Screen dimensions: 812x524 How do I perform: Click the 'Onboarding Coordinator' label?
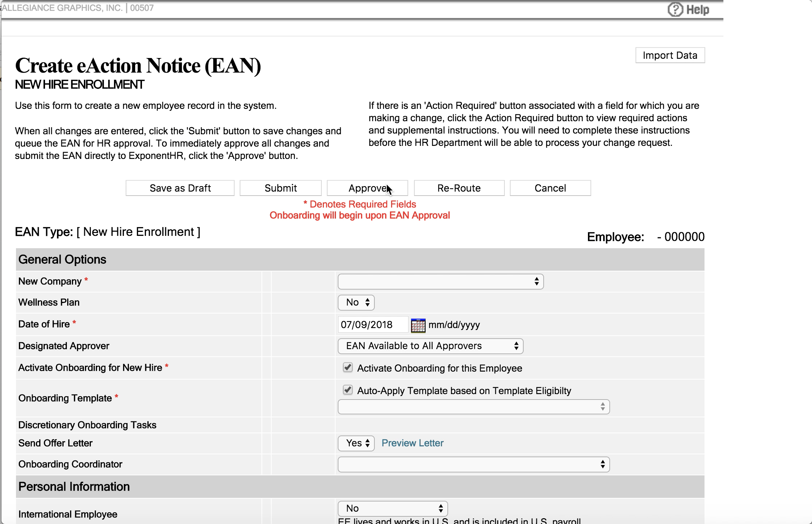point(70,464)
